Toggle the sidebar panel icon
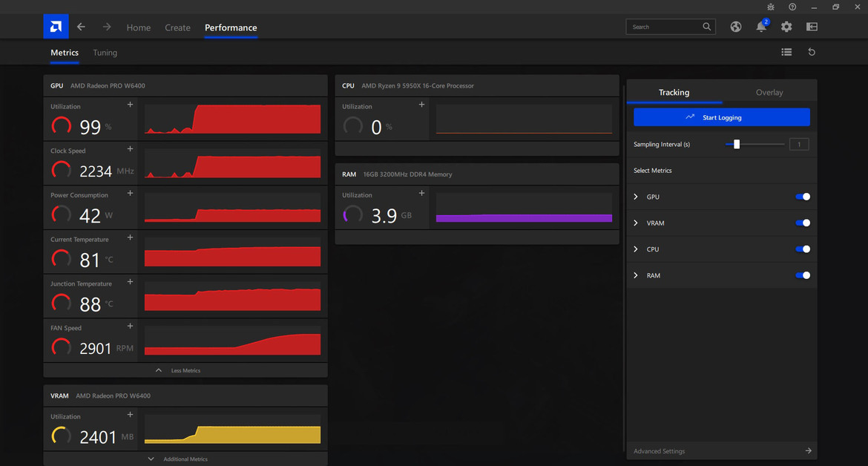Screen dimensions: 868x466 click(812, 27)
